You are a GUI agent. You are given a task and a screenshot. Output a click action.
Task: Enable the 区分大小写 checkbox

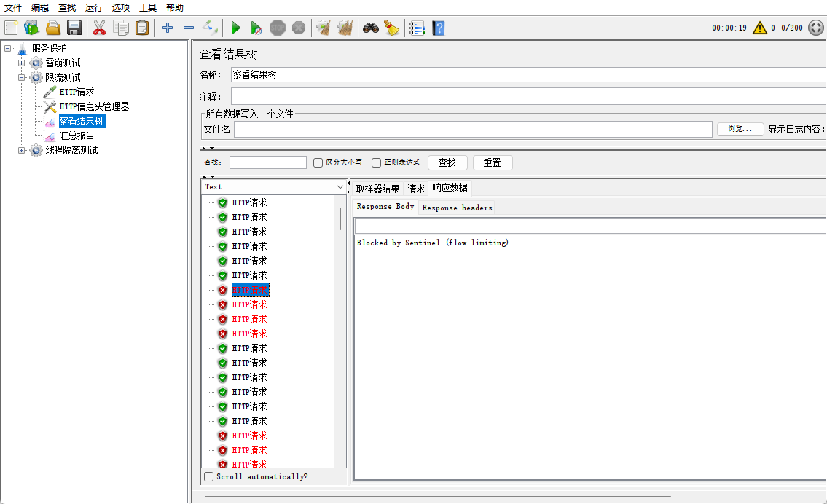318,163
